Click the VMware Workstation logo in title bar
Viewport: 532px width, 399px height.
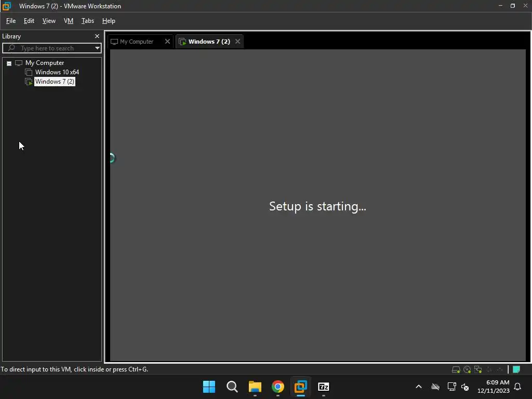click(6, 6)
